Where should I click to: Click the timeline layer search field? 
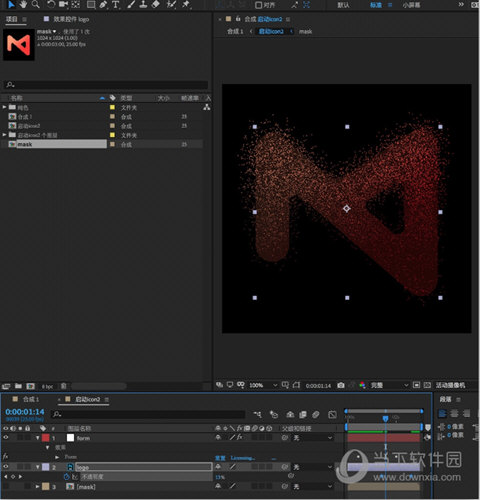click(148, 414)
